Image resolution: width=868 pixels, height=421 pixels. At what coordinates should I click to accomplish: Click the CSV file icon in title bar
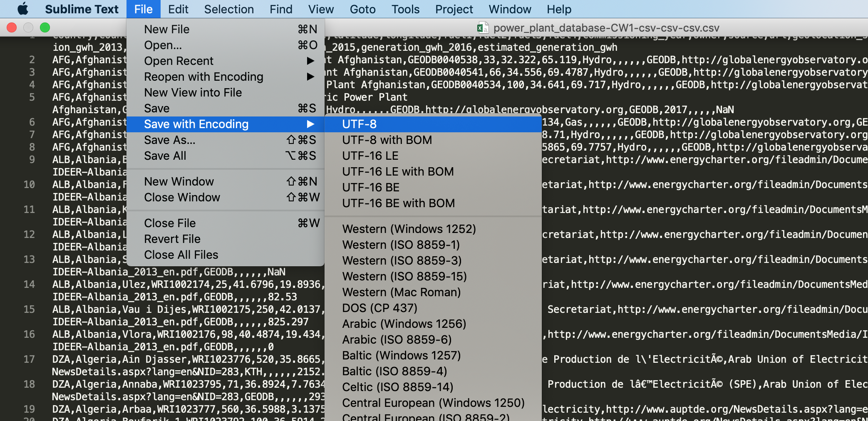click(482, 28)
